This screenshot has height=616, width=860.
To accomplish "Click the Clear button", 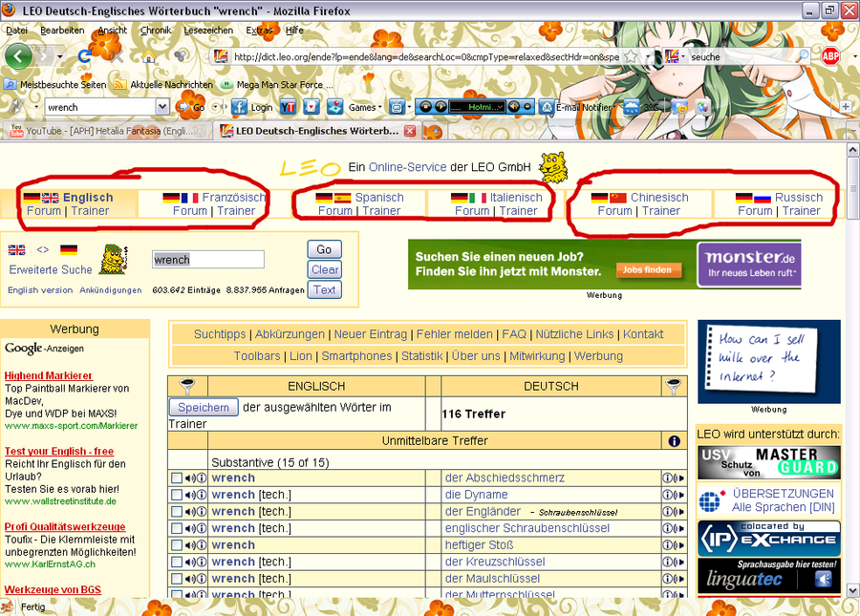I will [x=325, y=269].
